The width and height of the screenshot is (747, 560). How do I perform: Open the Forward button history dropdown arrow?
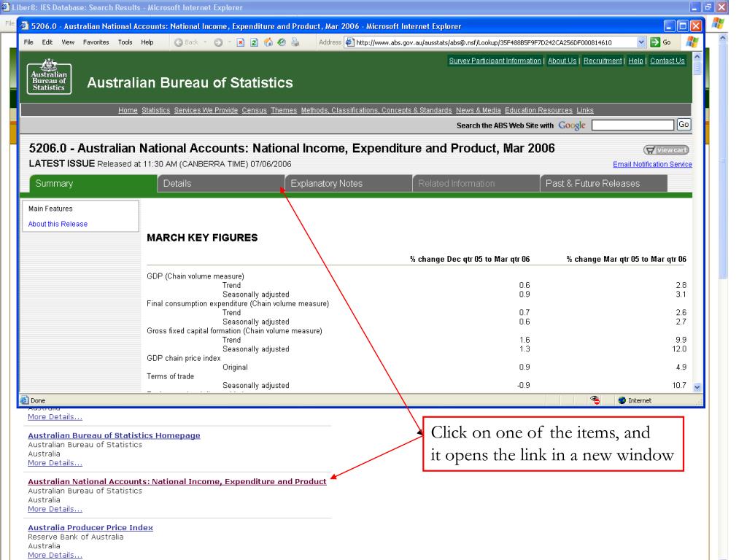[229, 42]
